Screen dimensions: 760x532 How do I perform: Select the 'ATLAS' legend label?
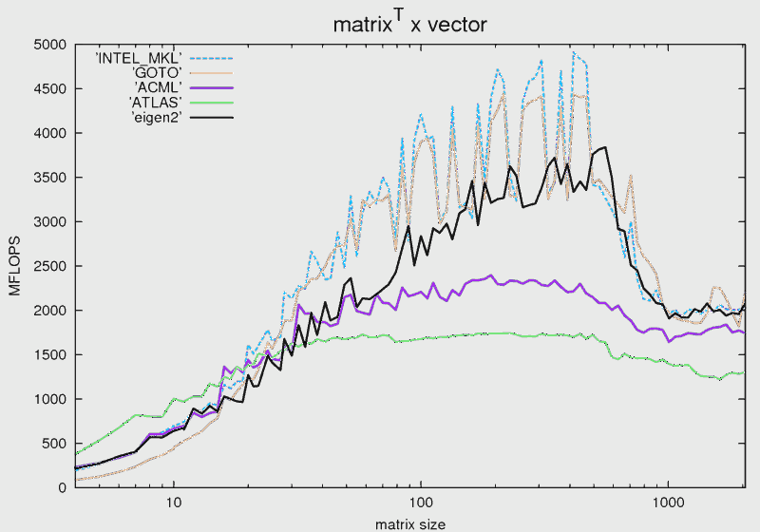coord(154,102)
